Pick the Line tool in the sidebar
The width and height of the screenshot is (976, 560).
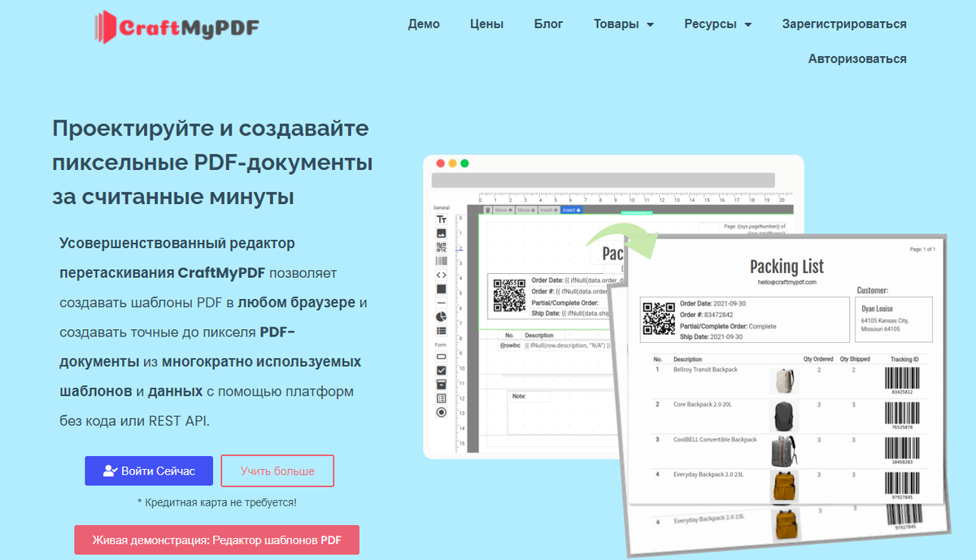tap(440, 302)
